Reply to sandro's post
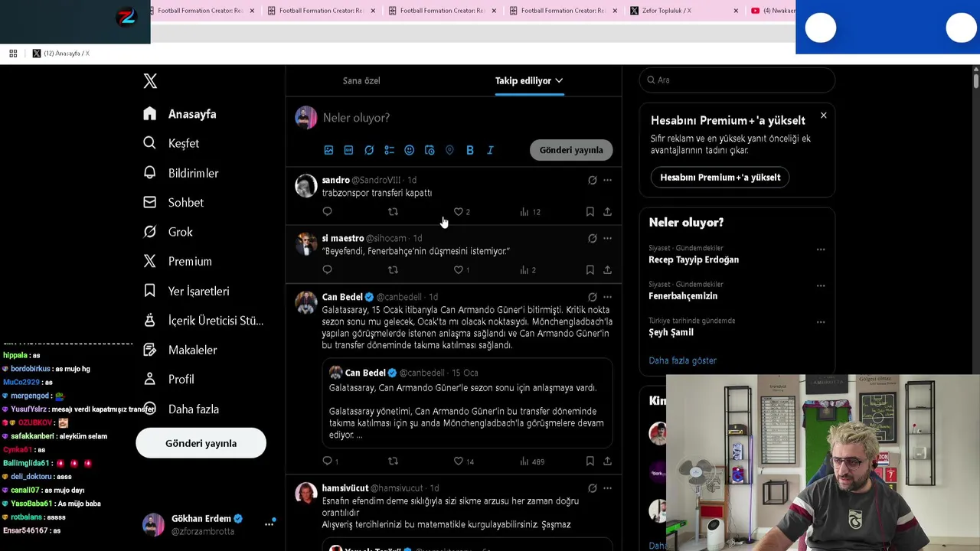The height and width of the screenshot is (551, 980). [x=327, y=211]
